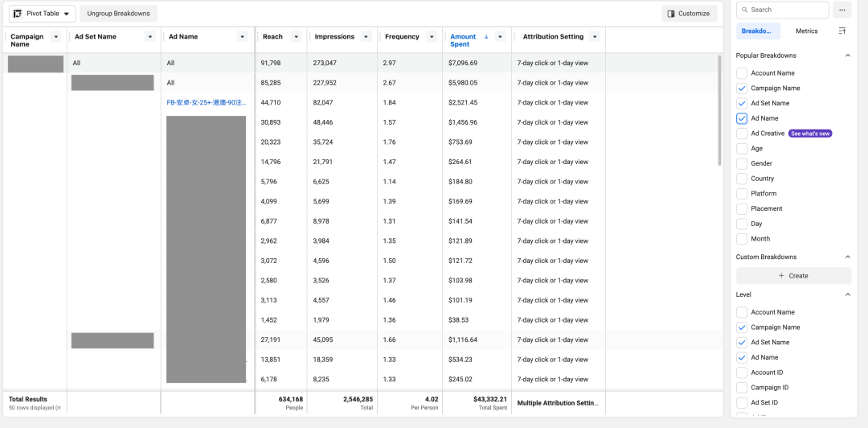Click the Customize panel icon

click(x=671, y=14)
